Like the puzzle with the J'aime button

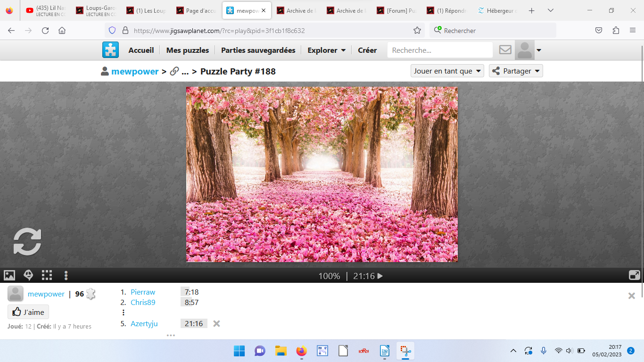28,312
